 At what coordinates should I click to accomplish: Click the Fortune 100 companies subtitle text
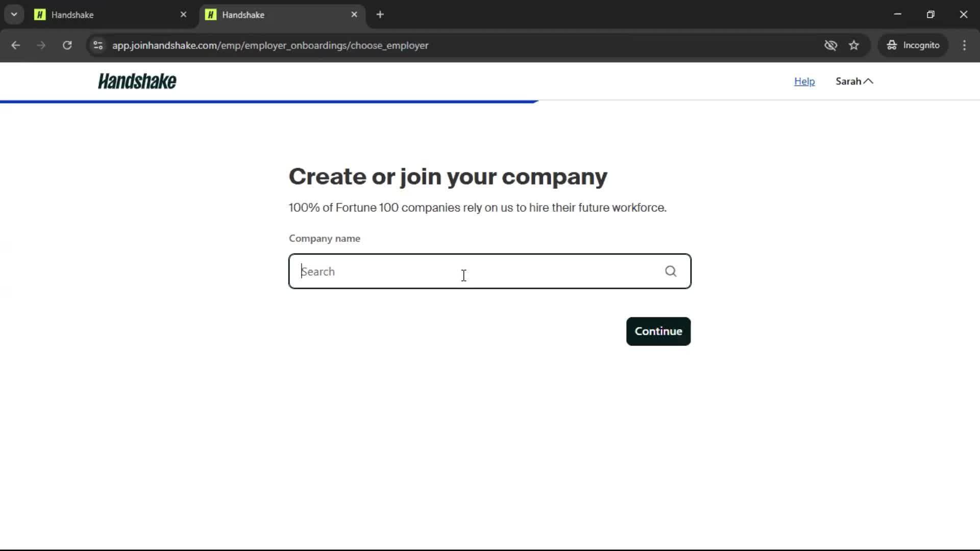477,208
